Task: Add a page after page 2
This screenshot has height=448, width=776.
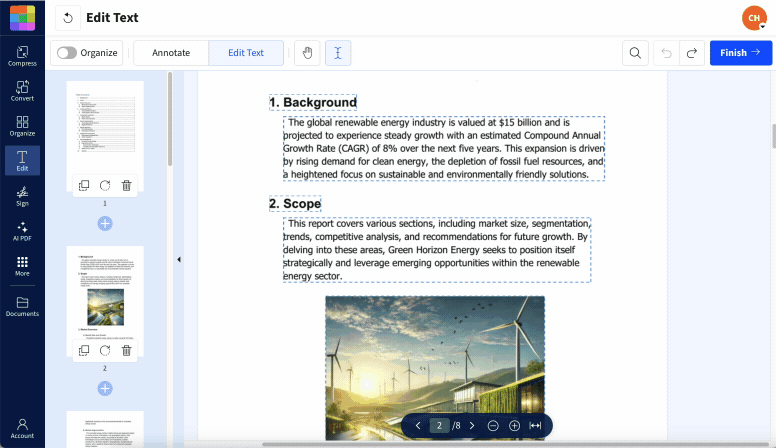Action: (x=105, y=389)
